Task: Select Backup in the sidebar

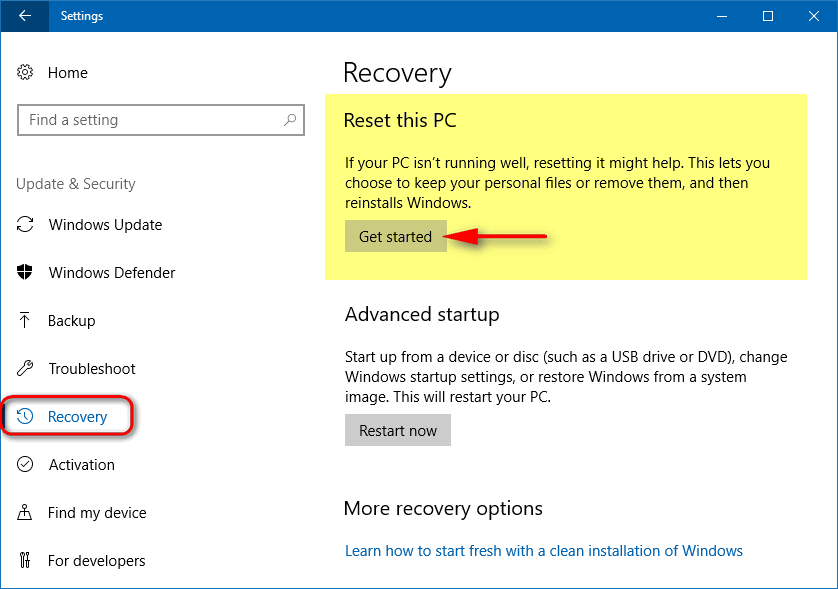Action: pyautogui.click(x=72, y=321)
